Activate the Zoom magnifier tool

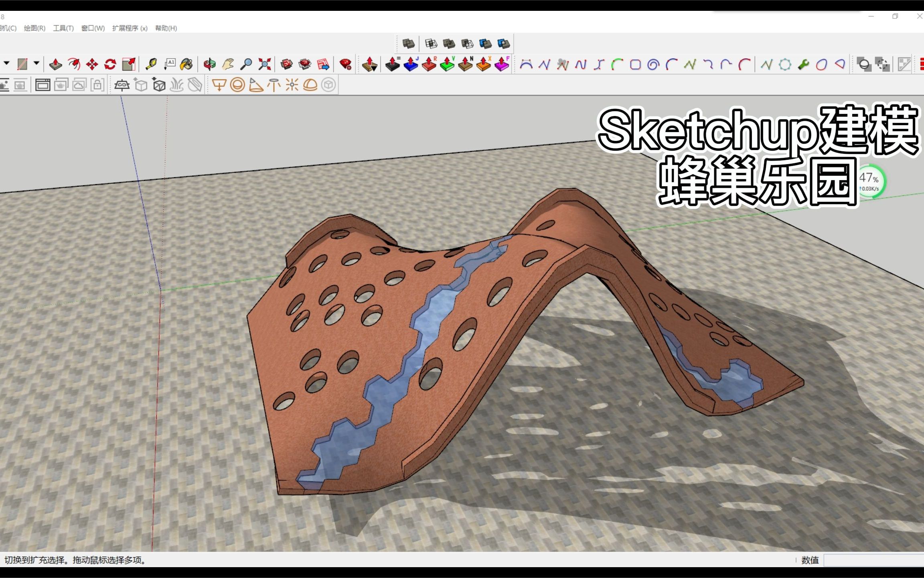click(246, 64)
